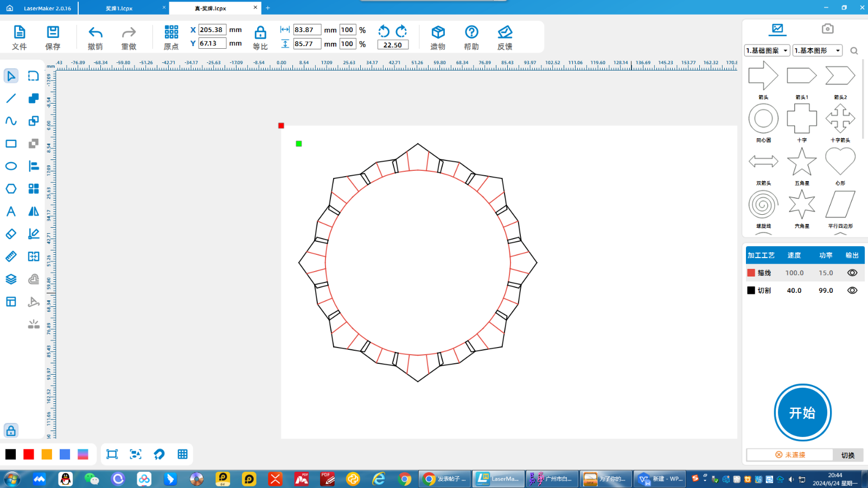Viewport: 868px width, 488px height.
Task: Toggle the 等比 aspect ratio lock
Action: click(260, 33)
